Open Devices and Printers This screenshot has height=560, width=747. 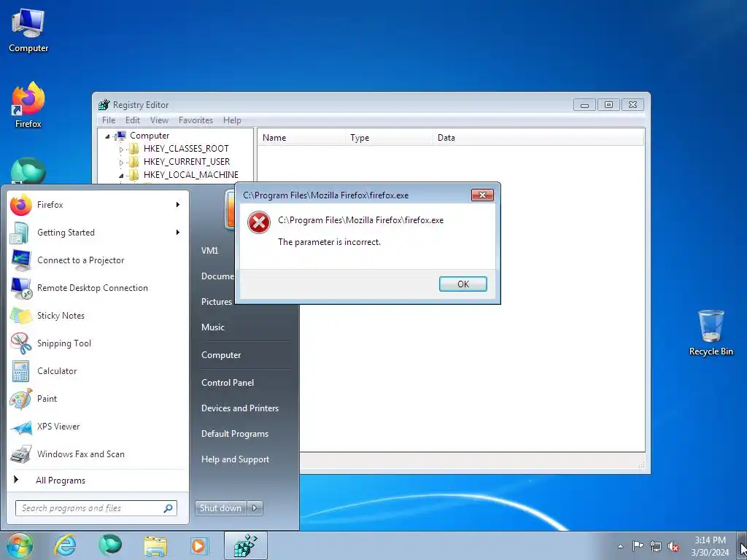pyautogui.click(x=239, y=408)
